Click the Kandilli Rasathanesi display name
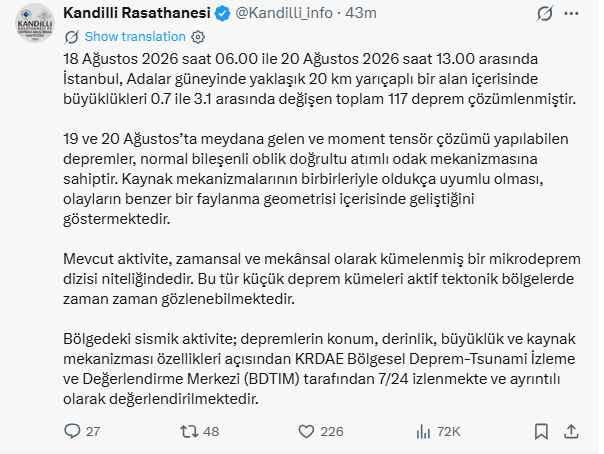Screen dimensions: 604x454 [137, 13]
